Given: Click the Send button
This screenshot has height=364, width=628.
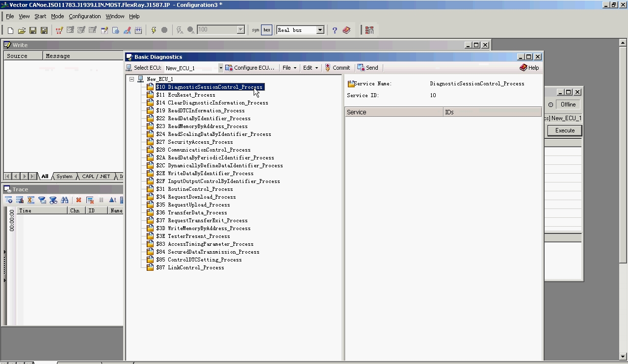Looking at the screenshot, I should tap(367, 68).
